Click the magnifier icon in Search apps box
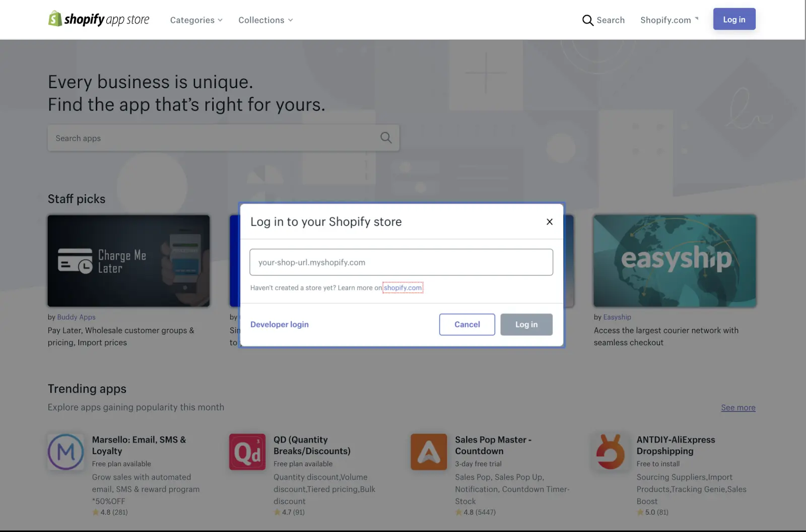Viewport: 806px width, 532px height. (x=386, y=138)
